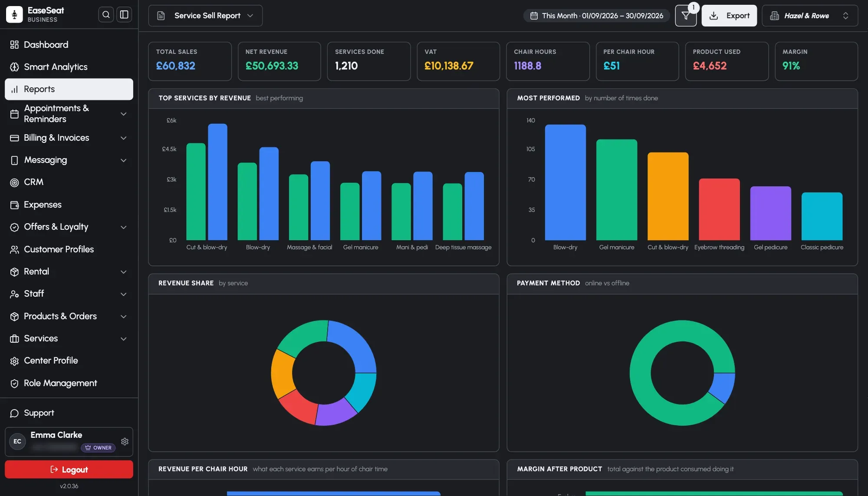Click the Customer Profiles people icon

click(14, 250)
